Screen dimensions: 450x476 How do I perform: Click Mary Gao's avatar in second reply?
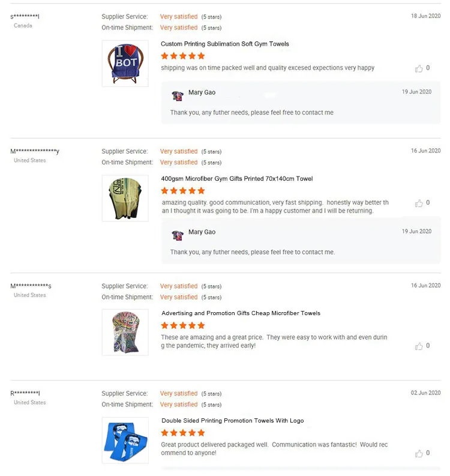[x=178, y=235]
